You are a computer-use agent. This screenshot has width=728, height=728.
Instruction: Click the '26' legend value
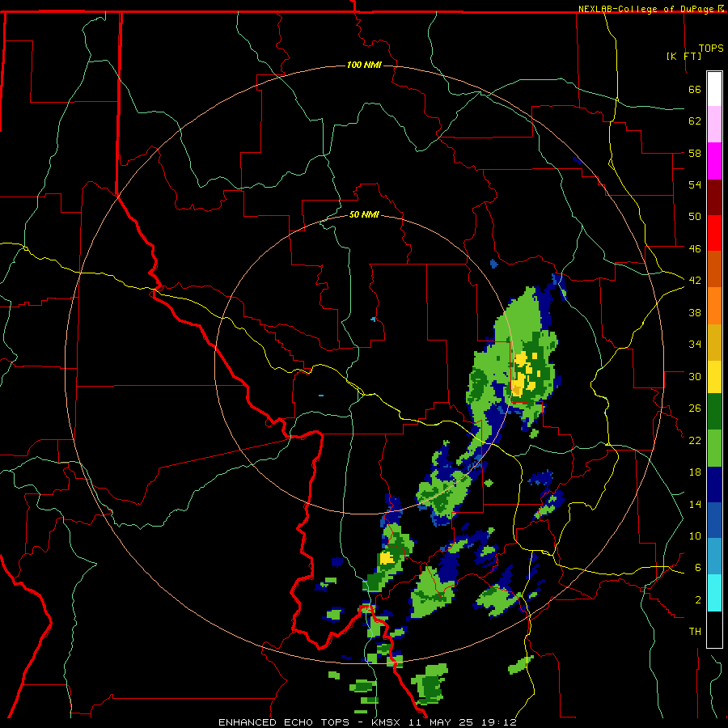click(695, 408)
